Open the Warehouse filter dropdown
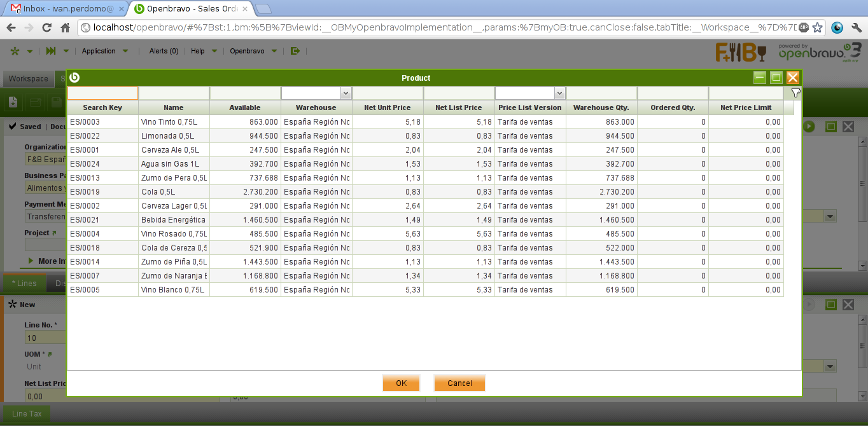Screen dimensions: 868x426 pos(346,93)
